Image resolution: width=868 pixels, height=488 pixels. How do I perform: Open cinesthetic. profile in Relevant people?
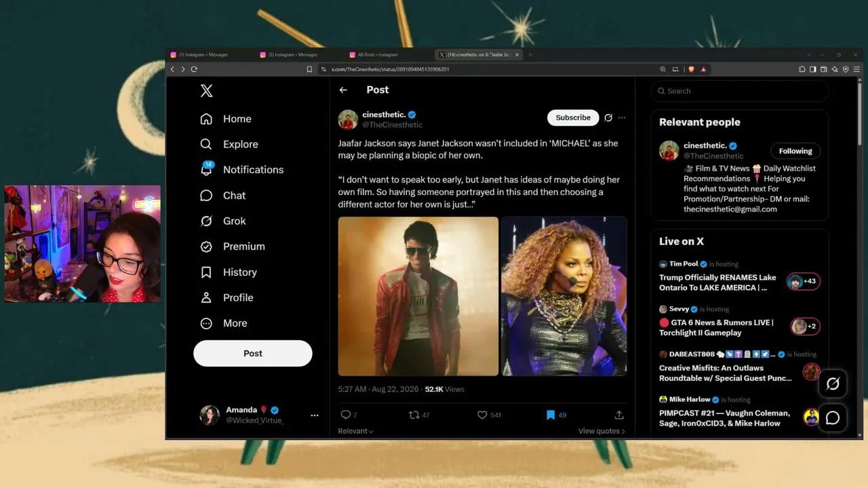click(705, 146)
